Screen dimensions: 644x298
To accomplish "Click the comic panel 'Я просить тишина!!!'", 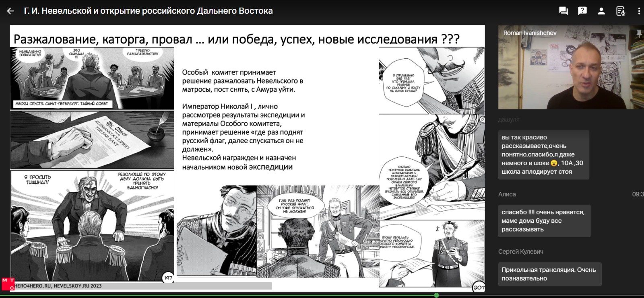I will (92, 226).
